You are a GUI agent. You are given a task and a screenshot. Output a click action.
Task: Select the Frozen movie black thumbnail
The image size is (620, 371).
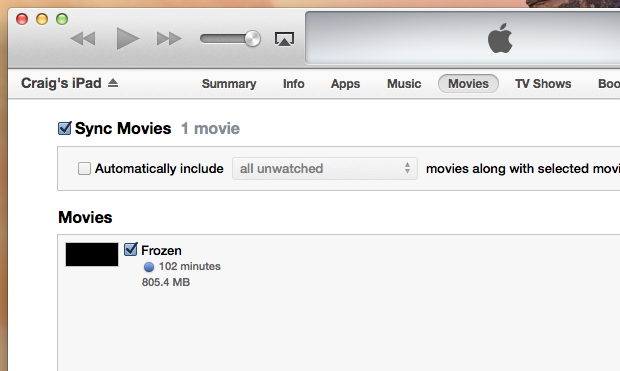click(92, 254)
